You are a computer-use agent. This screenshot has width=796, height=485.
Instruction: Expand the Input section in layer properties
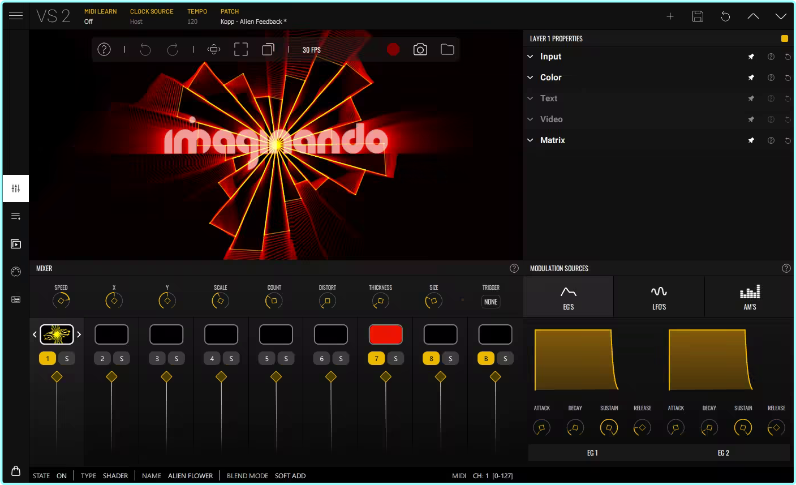(x=531, y=57)
